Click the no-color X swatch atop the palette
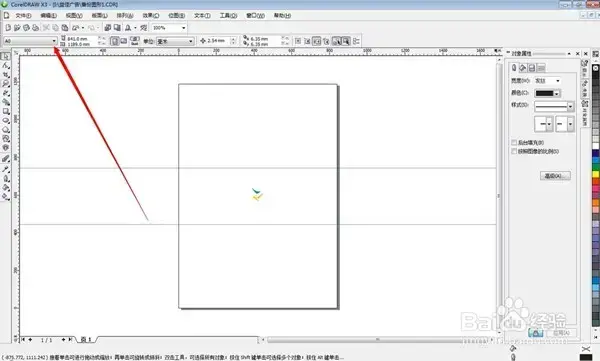Viewport: 600px width, 361px height. 596,68
